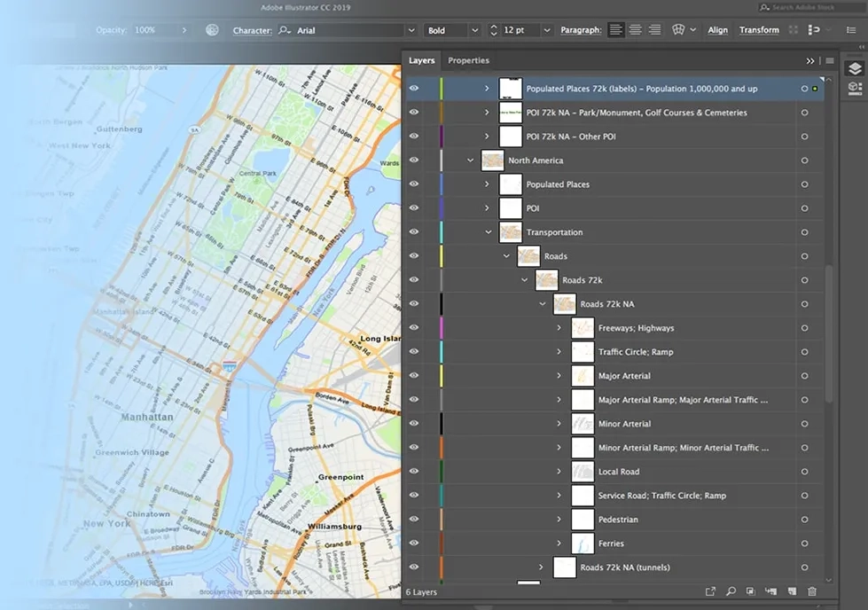The height and width of the screenshot is (610, 868).
Task: Click the Search Adobe Stock field
Action: coord(811,7)
